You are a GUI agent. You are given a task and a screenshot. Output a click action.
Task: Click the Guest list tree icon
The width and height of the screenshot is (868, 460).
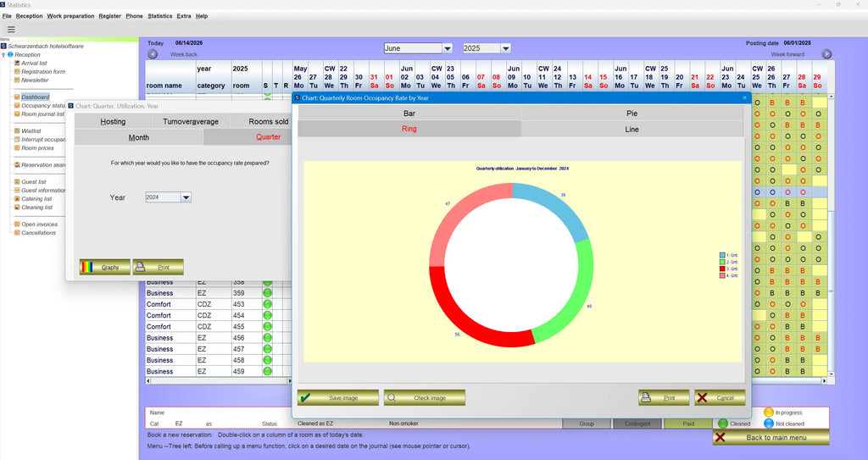(17, 181)
